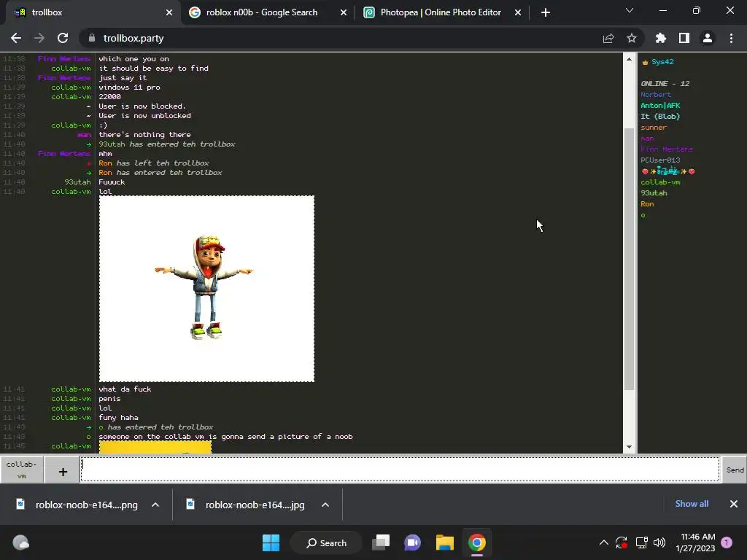Open Chrome profile avatar
The image size is (747, 560).
click(x=708, y=38)
